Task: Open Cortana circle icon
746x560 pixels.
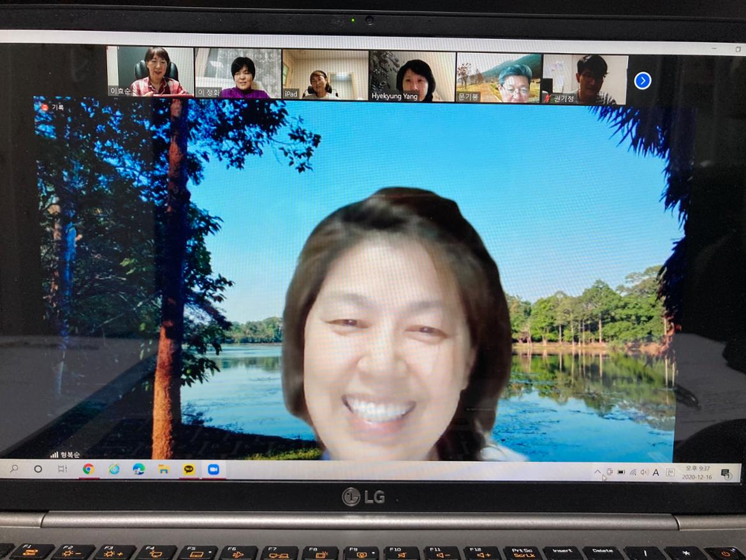Action: pyautogui.click(x=38, y=469)
